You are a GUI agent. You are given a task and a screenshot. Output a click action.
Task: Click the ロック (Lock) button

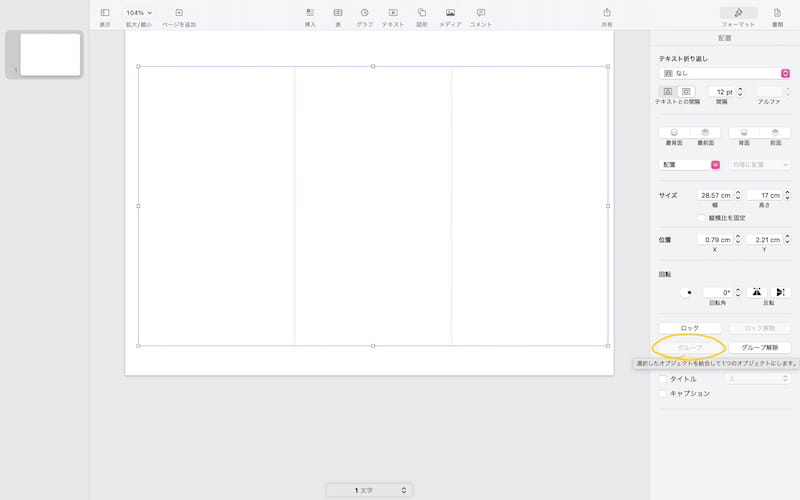[x=690, y=328]
